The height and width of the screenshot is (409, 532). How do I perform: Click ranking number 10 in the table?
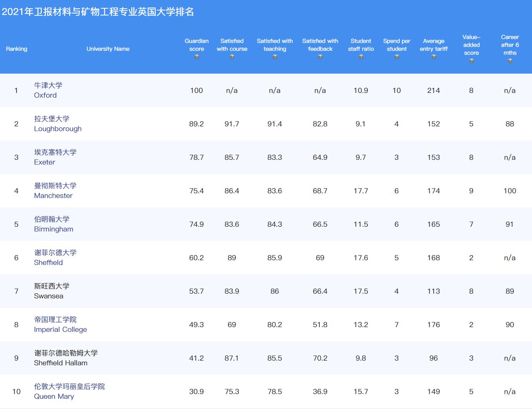click(17, 392)
